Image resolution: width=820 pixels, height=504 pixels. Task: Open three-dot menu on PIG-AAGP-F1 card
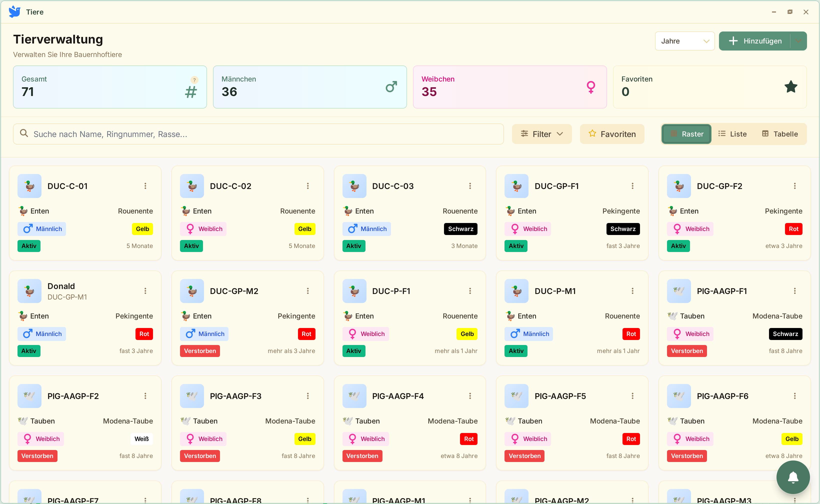coord(795,291)
